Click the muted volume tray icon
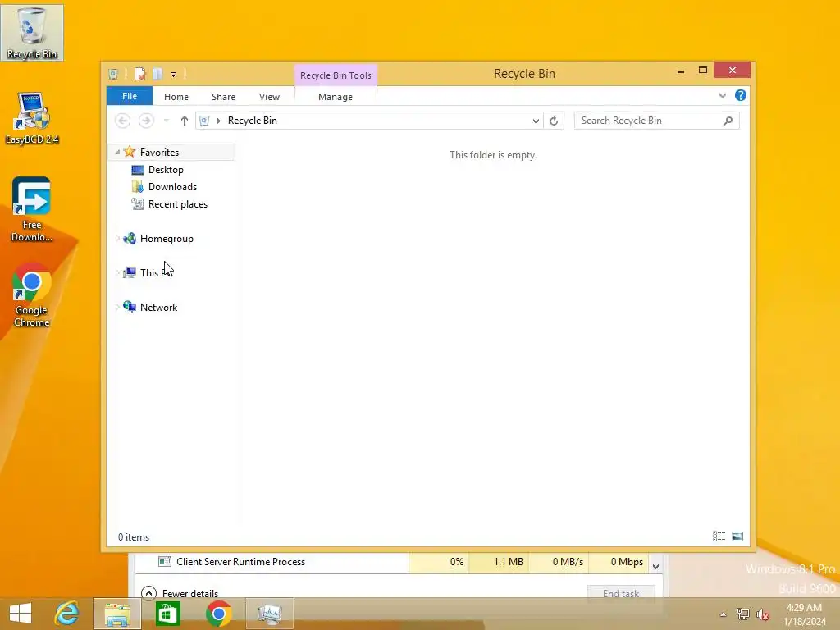Image resolution: width=840 pixels, height=630 pixels. coord(763,614)
